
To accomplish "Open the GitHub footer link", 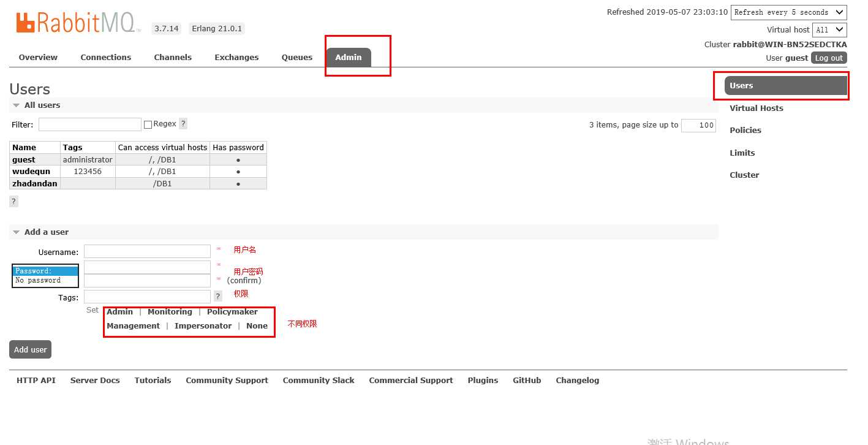I will 527,381.
